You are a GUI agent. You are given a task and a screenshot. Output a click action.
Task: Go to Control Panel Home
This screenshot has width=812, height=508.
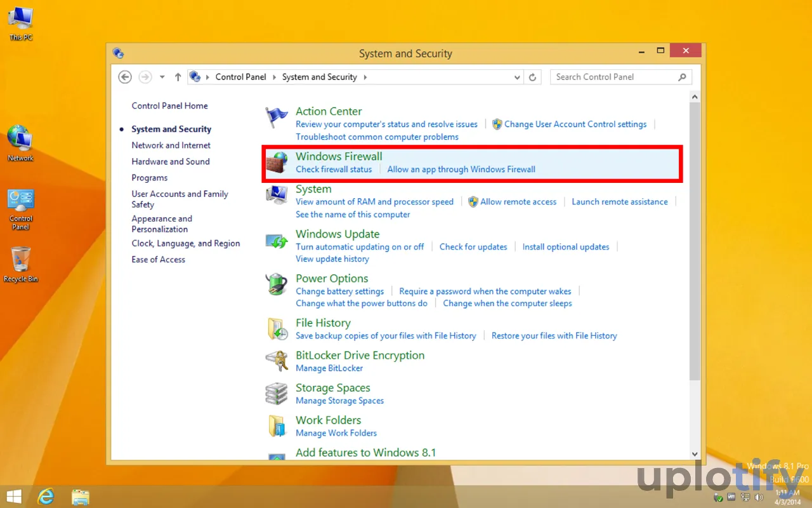169,106
